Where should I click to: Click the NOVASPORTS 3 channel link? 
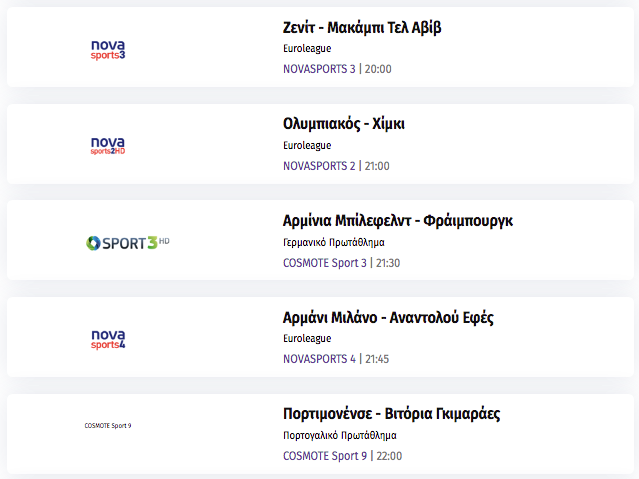(x=319, y=69)
